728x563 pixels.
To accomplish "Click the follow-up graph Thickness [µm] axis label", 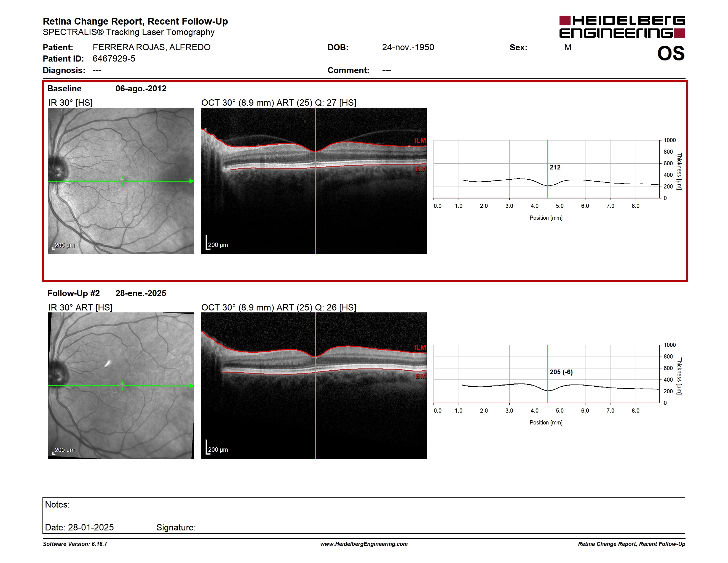I will [679, 376].
